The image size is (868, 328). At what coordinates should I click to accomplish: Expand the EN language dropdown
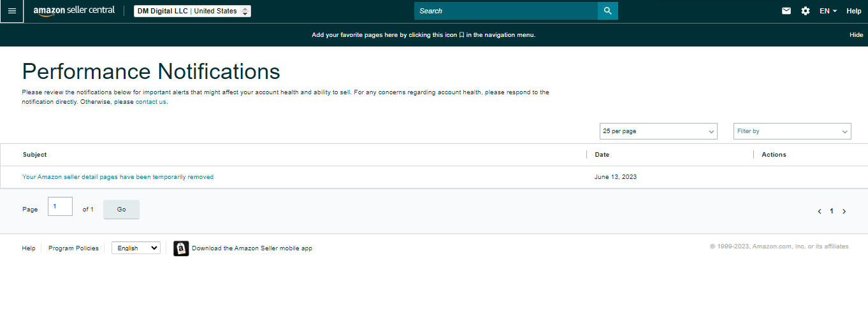(828, 11)
